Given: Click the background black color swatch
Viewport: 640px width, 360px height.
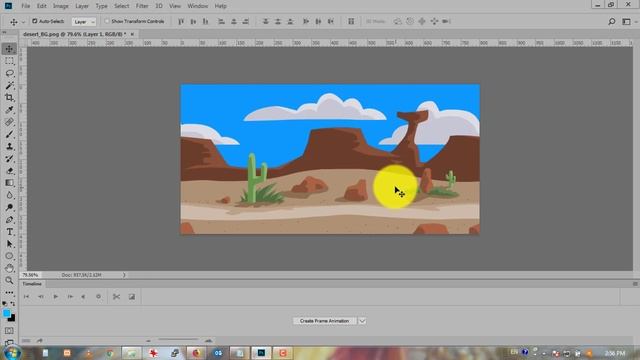Looking at the screenshot, I should pyautogui.click(x=13, y=318).
